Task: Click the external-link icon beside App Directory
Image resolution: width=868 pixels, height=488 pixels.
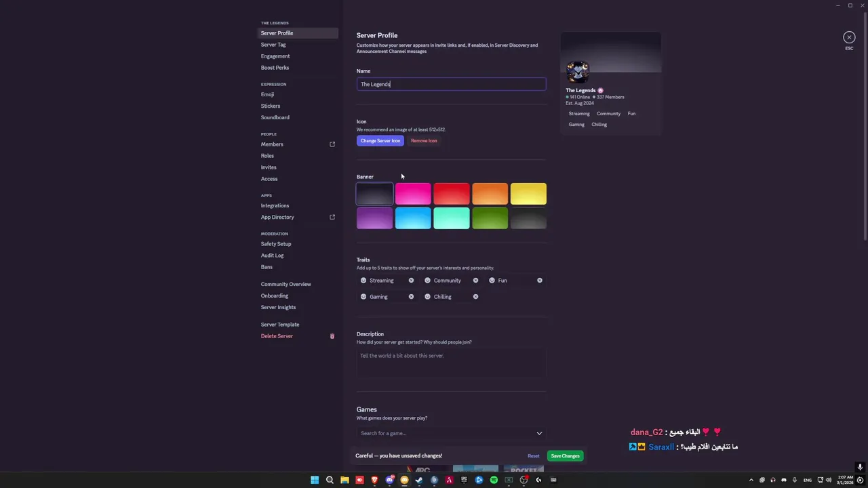Action: coord(332,217)
